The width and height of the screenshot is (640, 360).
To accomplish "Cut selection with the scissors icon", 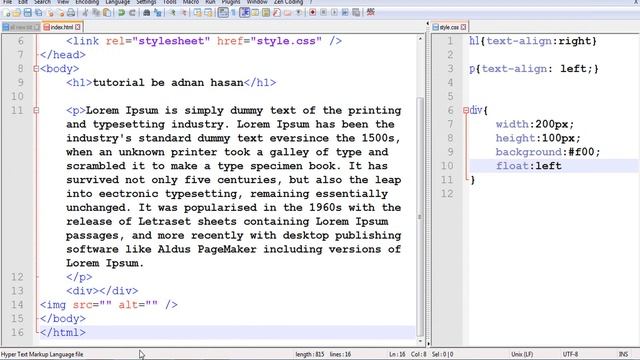I will 85,13.
